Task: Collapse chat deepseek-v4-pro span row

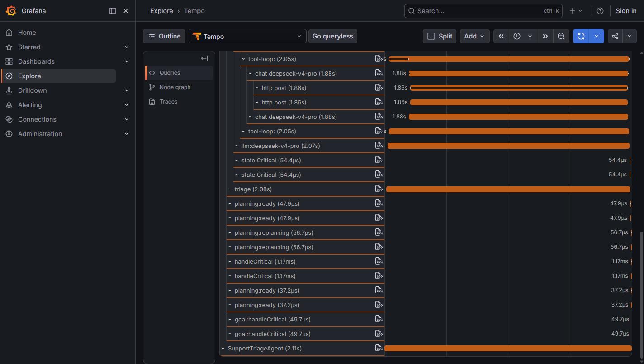Action: [x=250, y=73]
